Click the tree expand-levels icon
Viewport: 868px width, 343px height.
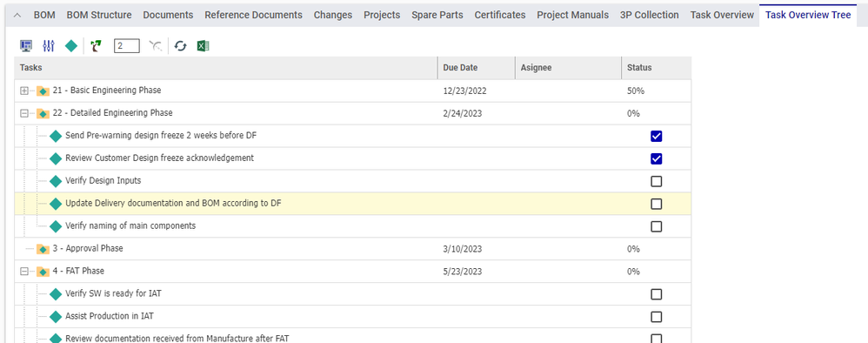coord(97,46)
